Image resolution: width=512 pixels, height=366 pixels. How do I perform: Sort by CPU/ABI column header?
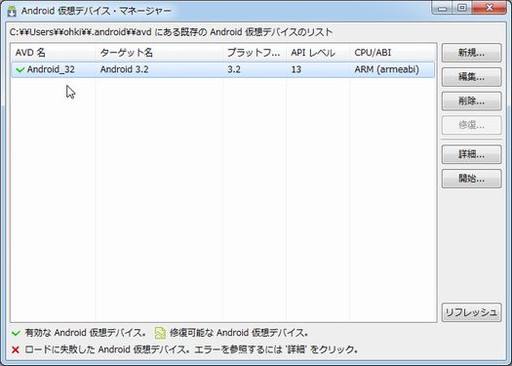[393, 53]
